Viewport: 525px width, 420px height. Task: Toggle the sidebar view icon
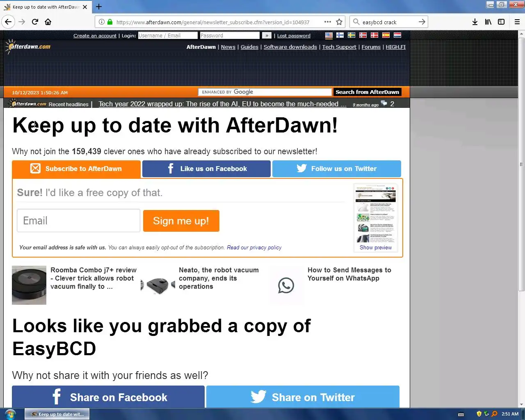tap(501, 22)
